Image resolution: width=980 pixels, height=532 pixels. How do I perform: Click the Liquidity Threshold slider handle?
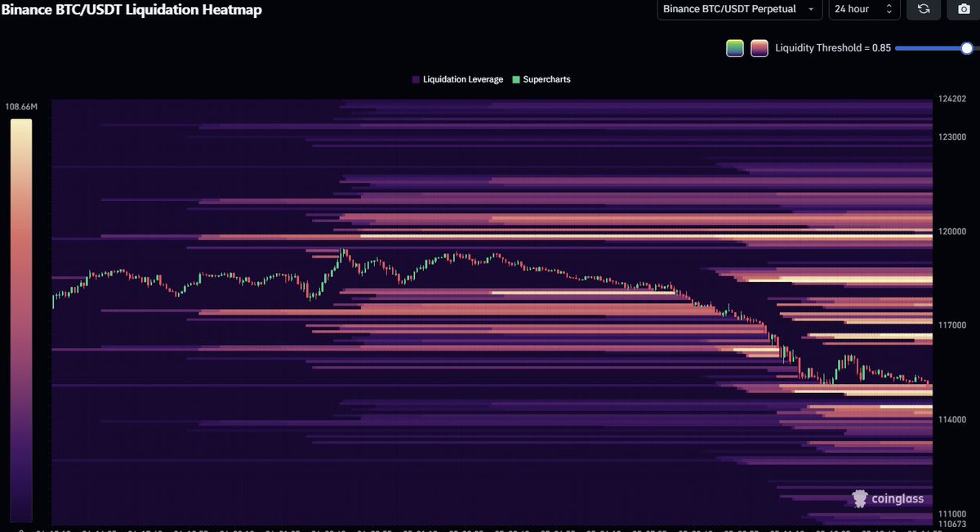click(967, 48)
